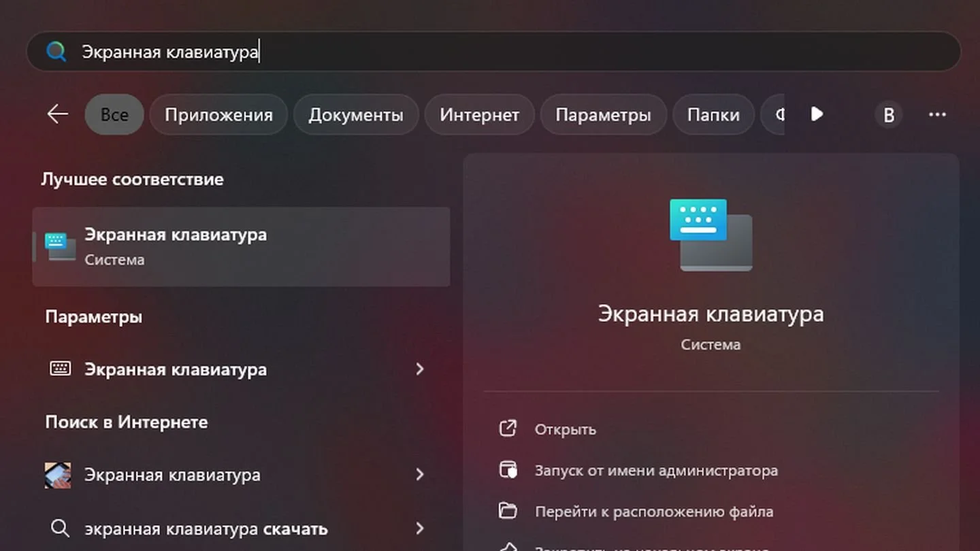Screen dimensions: 980x551
Task: Click the admin shield icon
Action: [508, 470]
